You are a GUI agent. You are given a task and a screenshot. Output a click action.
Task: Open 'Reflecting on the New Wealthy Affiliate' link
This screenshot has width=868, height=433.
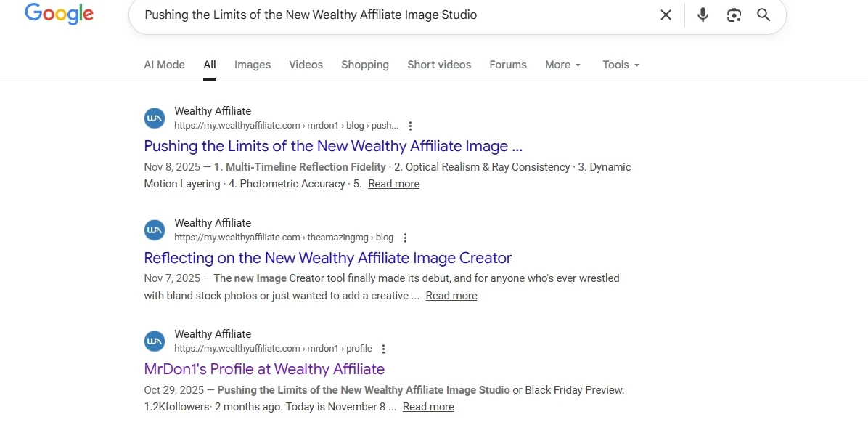pos(328,258)
